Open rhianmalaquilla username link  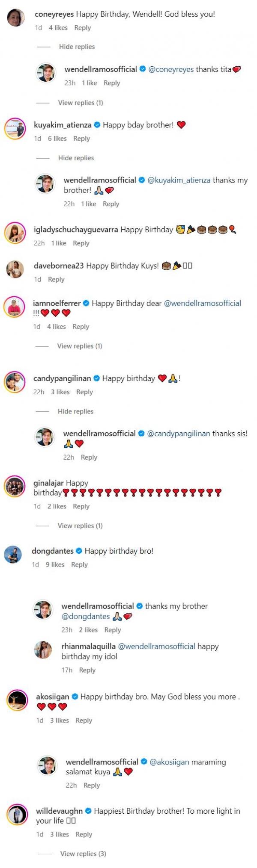pos(88,646)
